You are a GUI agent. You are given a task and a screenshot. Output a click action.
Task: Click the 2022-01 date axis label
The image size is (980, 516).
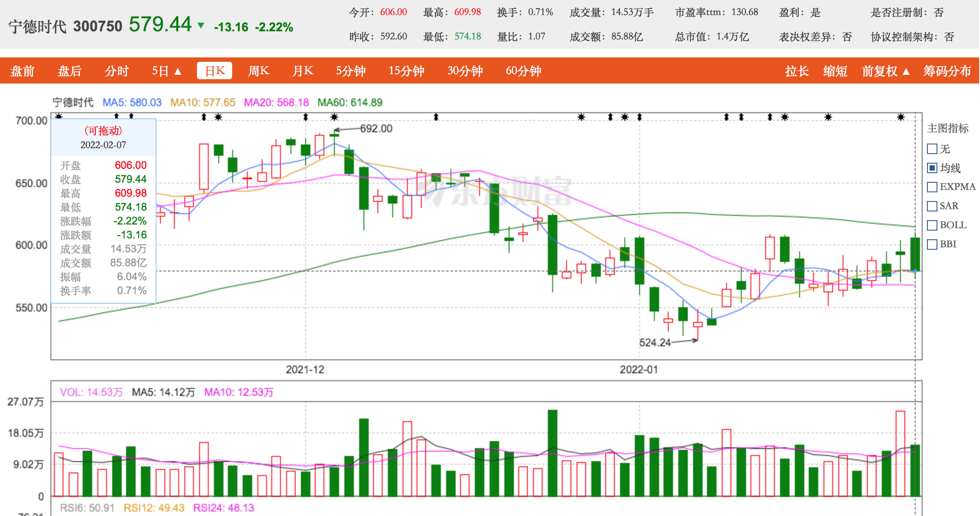639,369
